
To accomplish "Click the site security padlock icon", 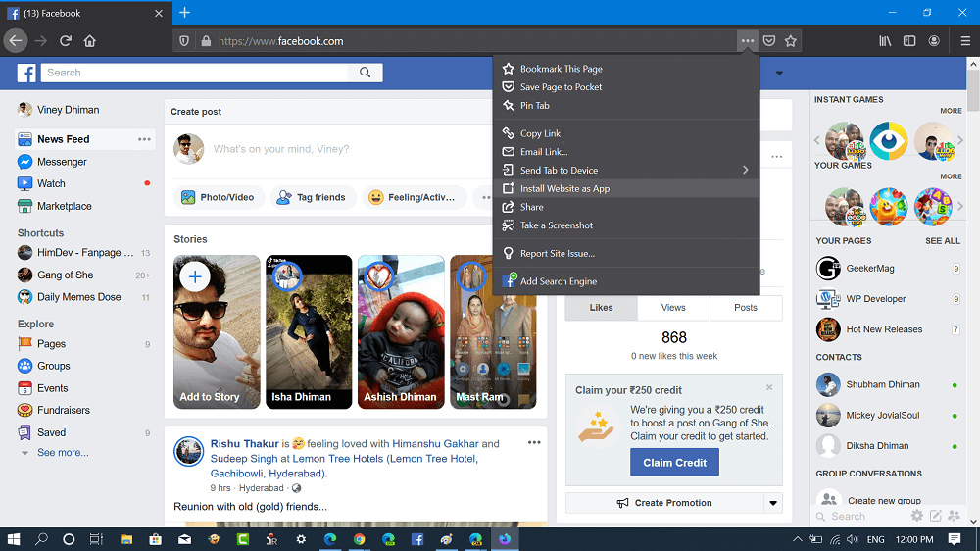I will coord(206,41).
